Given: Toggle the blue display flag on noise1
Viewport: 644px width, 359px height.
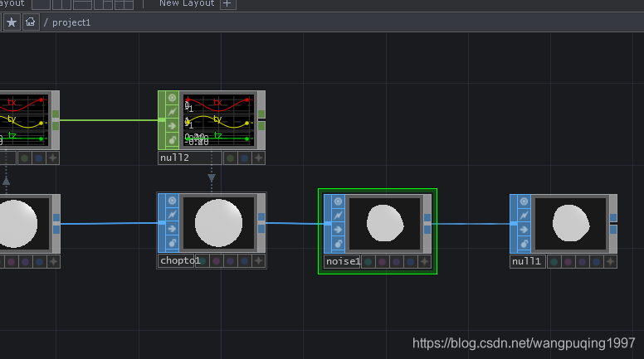Looking at the screenshot, I should [x=410, y=261].
